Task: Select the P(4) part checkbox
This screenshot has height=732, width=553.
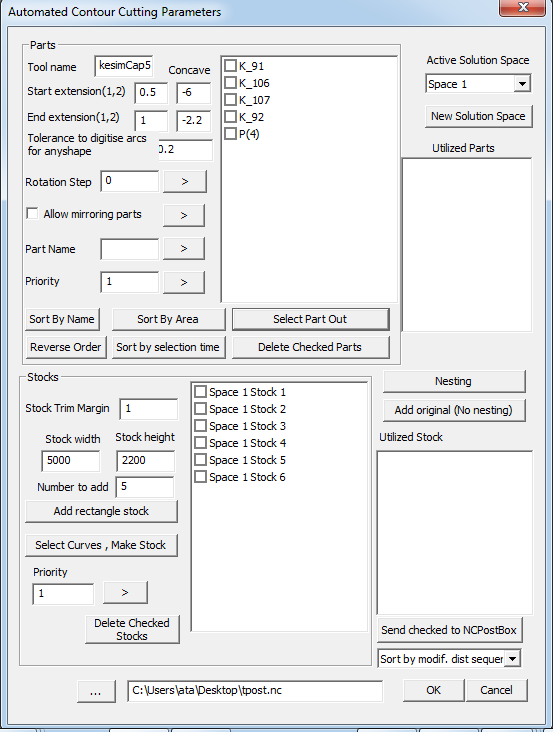Action: coord(230,134)
